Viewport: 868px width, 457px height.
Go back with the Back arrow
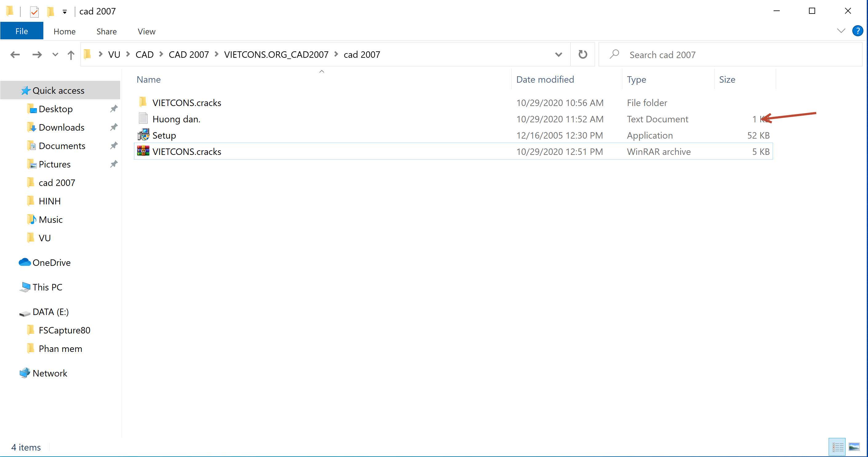coord(15,55)
